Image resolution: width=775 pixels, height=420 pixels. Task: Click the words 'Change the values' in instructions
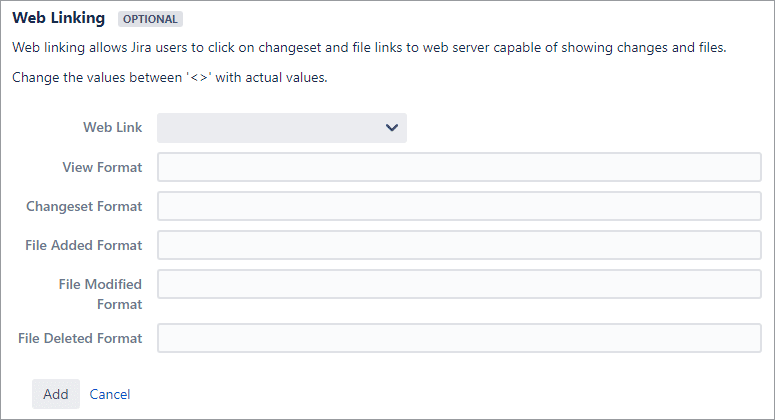pos(69,78)
